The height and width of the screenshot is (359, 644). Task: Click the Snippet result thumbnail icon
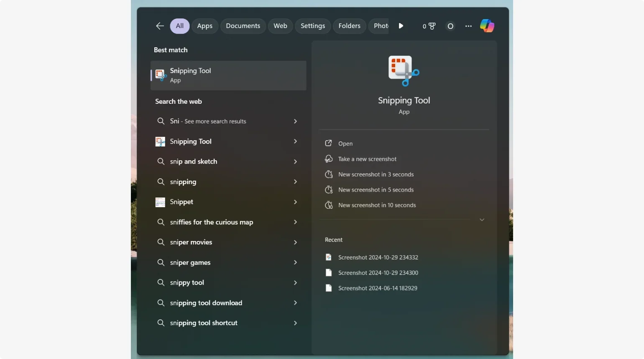160,202
